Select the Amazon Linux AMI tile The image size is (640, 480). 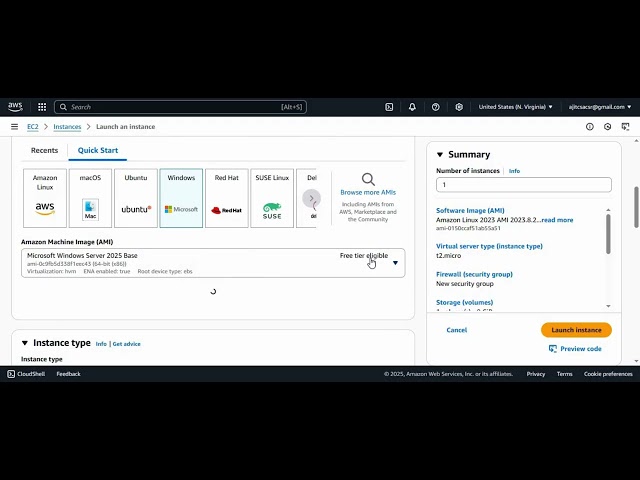(45, 198)
